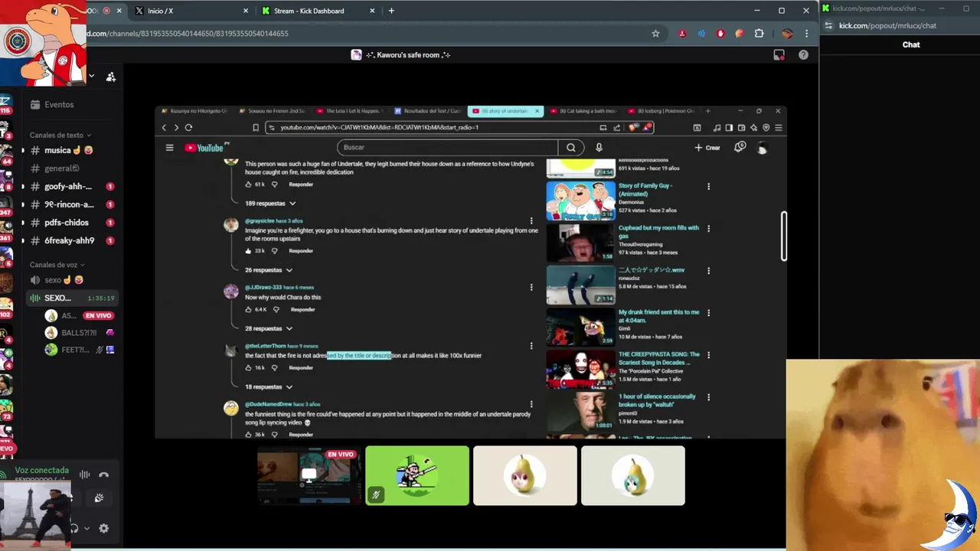Open Cuphead but my room fills video title
The height and width of the screenshot is (551, 980).
point(658,232)
